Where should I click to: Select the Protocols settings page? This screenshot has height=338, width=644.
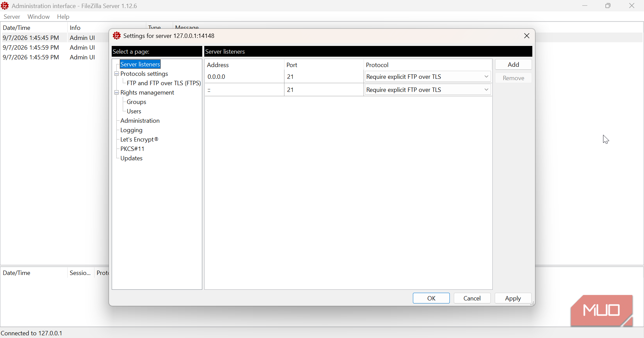pos(144,74)
